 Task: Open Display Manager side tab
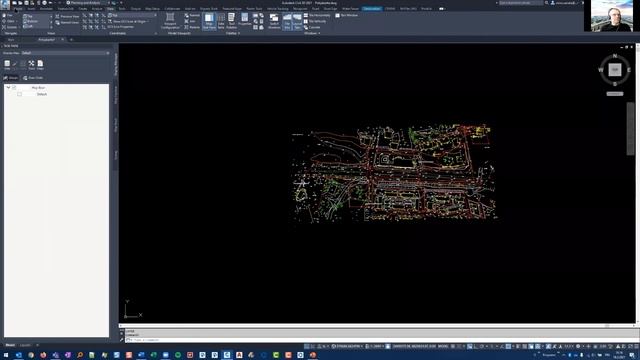click(x=116, y=64)
